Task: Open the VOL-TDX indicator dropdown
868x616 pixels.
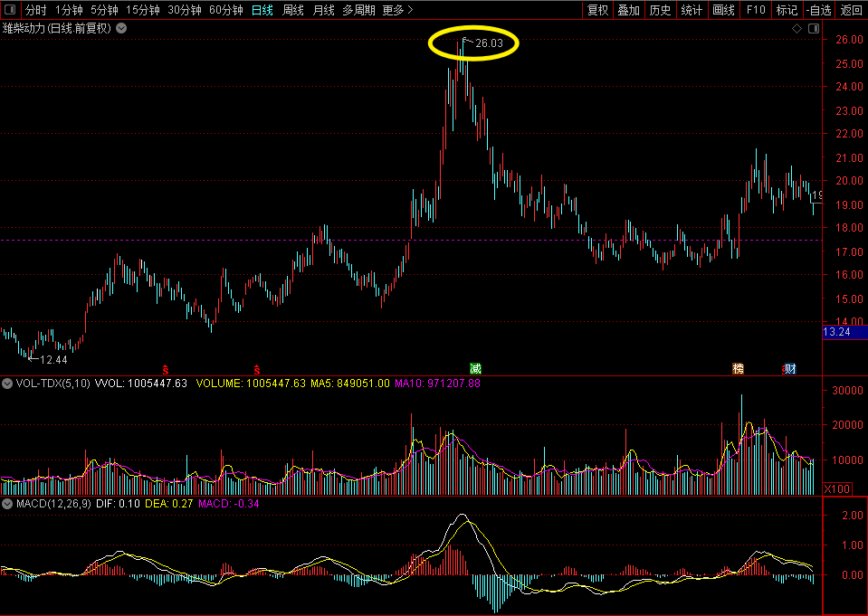Action: click(7, 383)
